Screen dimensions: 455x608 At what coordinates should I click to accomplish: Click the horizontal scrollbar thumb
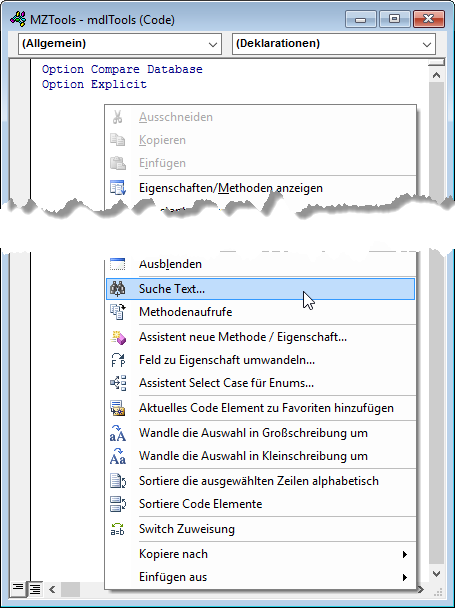point(70,590)
